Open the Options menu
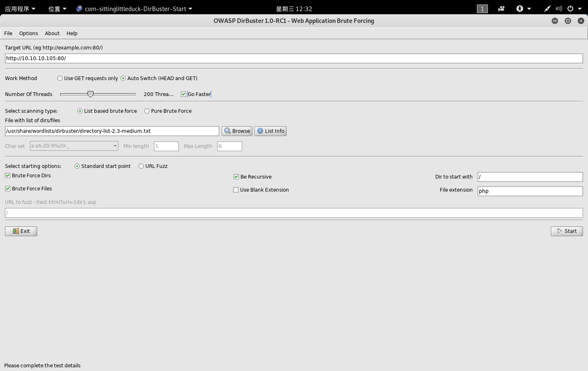This screenshot has height=371, width=588. [x=29, y=33]
